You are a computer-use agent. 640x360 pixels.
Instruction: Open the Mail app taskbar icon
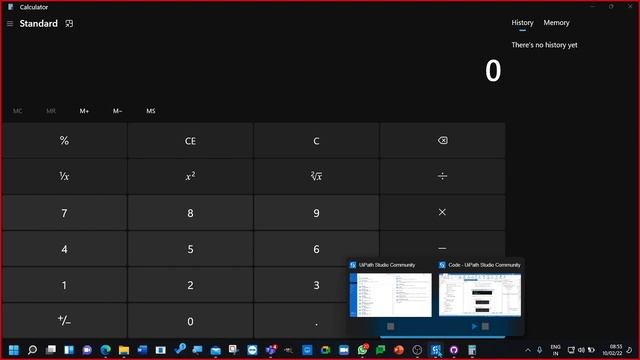pyautogui.click(x=216, y=350)
